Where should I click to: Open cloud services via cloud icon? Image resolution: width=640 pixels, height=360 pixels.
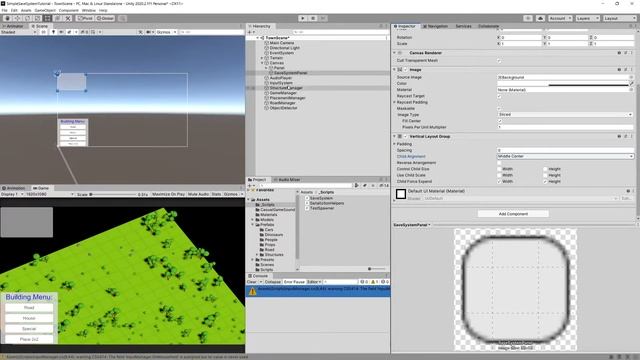tap(540, 18)
